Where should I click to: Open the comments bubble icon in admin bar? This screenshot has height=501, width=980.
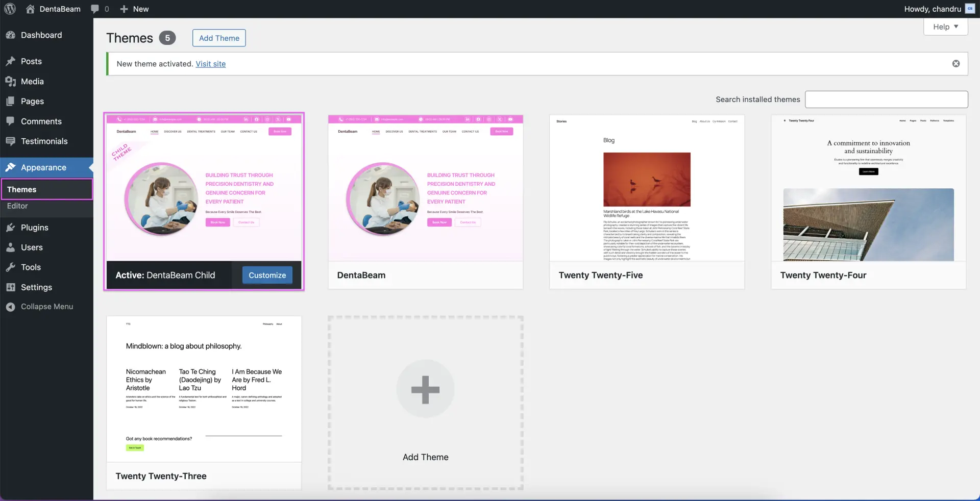(95, 9)
